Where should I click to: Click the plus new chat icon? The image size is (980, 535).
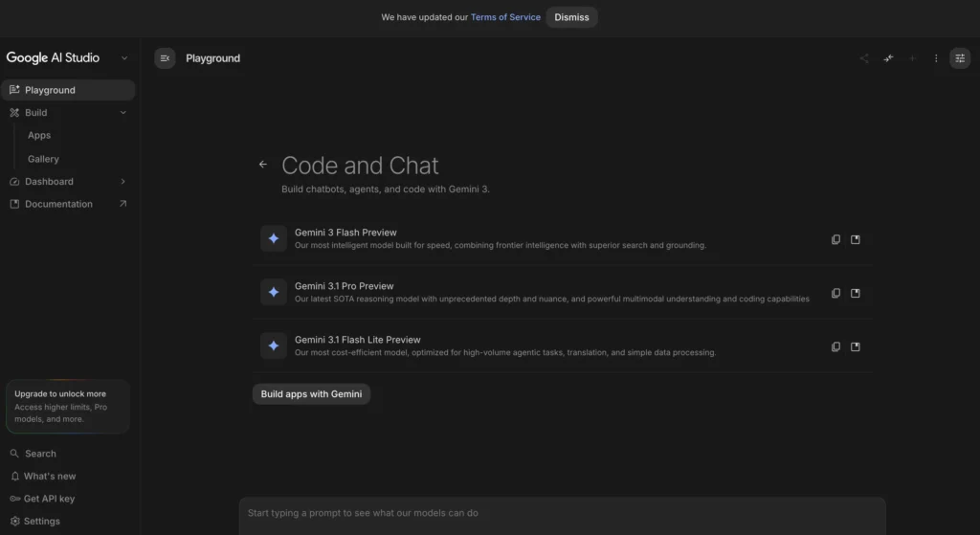pos(912,58)
